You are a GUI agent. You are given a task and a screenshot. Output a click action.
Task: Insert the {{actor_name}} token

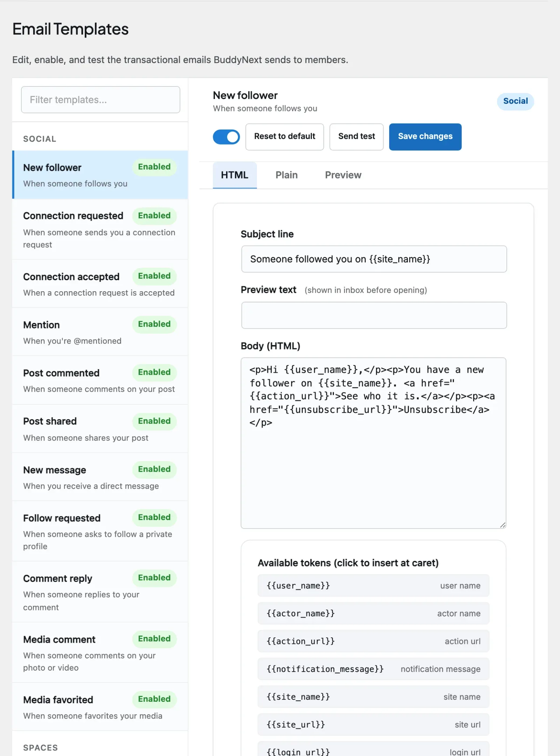tap(373, 613)
